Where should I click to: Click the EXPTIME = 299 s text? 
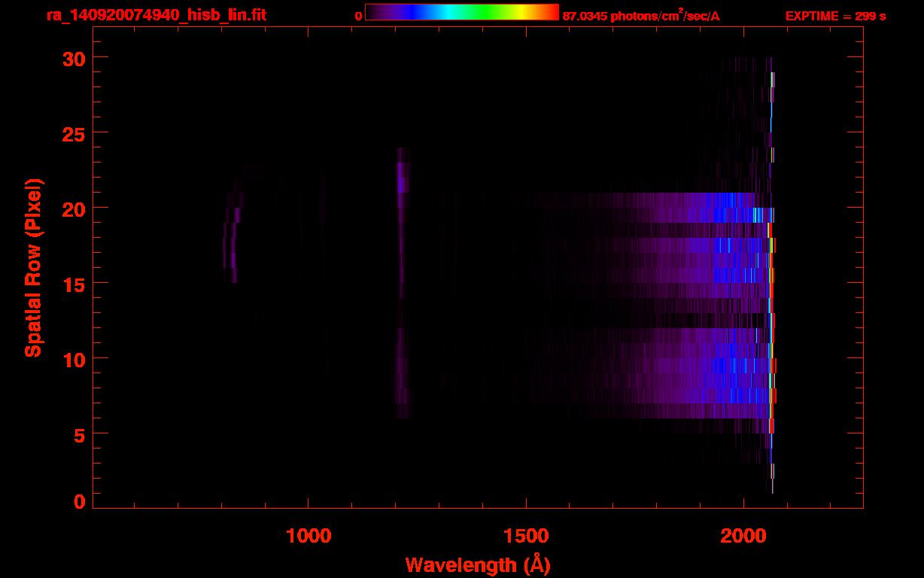point(835,16)
